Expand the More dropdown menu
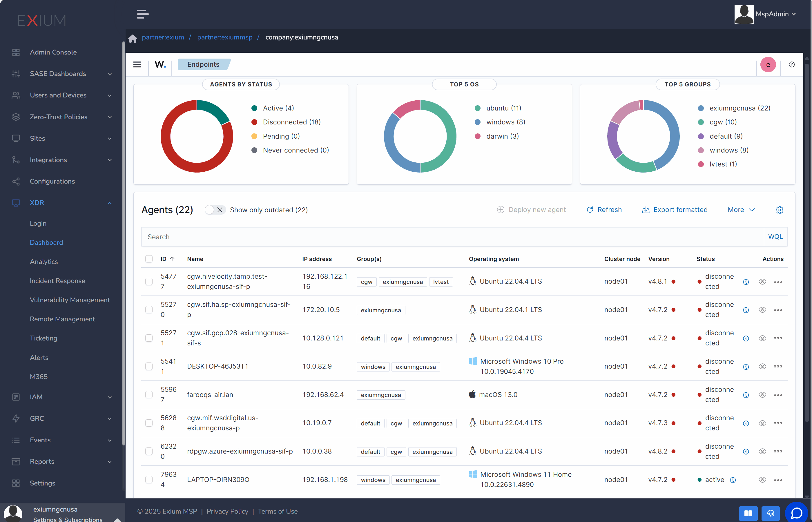 pos(741,210)
